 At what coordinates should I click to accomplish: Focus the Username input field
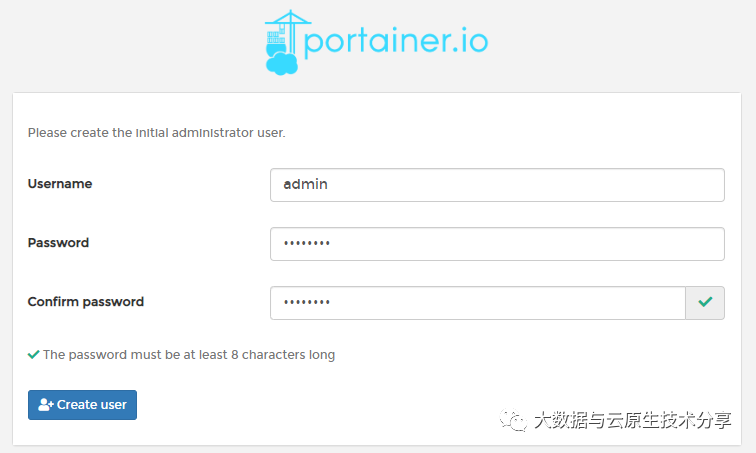497,185
